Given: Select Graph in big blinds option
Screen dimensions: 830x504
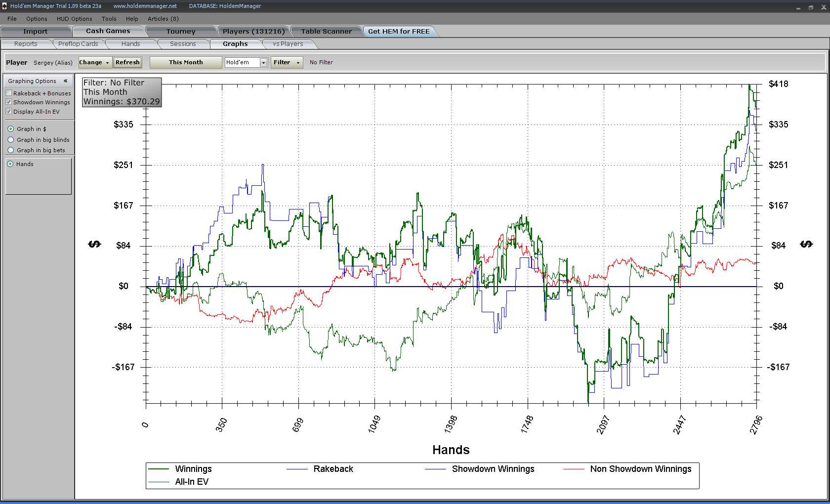Looking at the screenshot, I should (x=11, y=140).
